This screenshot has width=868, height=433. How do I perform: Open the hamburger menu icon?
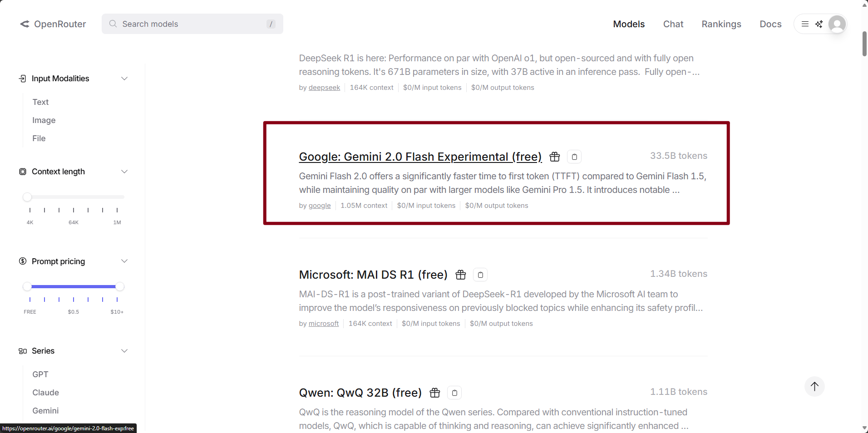805,24
